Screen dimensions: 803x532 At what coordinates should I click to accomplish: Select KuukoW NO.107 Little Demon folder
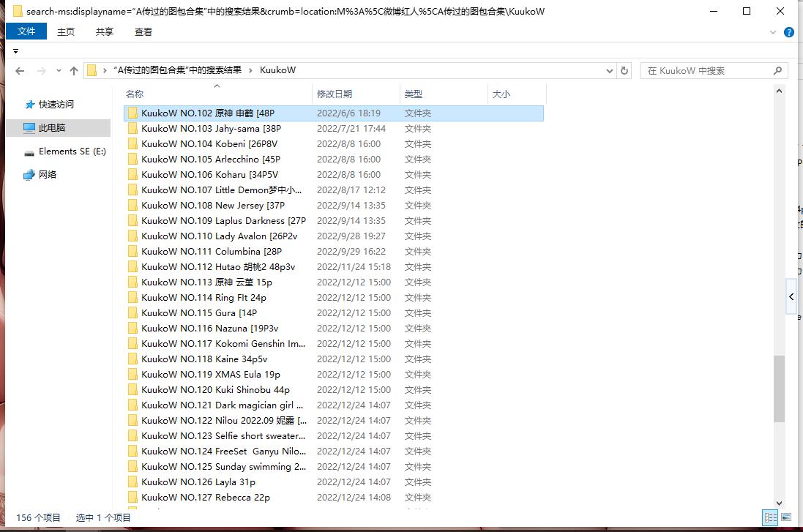click(333, 190)
